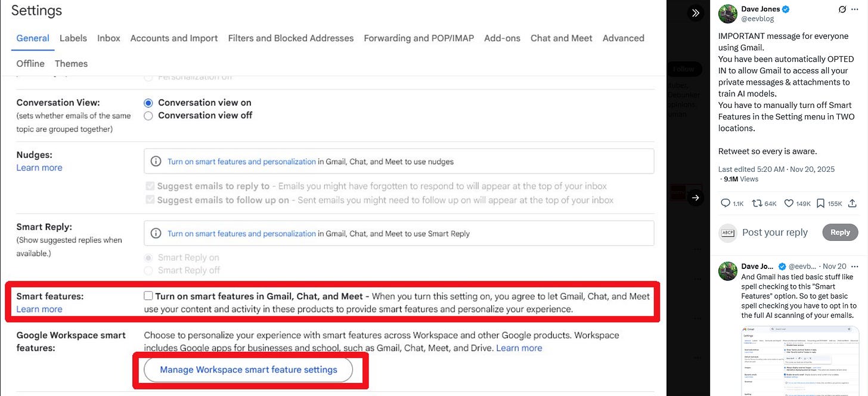Click the Post your reply field
The width and height of the screenshot is (868, 396).
tap(775, 233)
